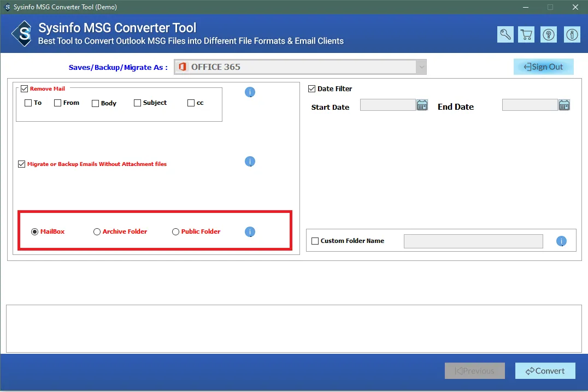588x392 pixels.
Task: Open the About info icon in header
Action: point(572,34)
